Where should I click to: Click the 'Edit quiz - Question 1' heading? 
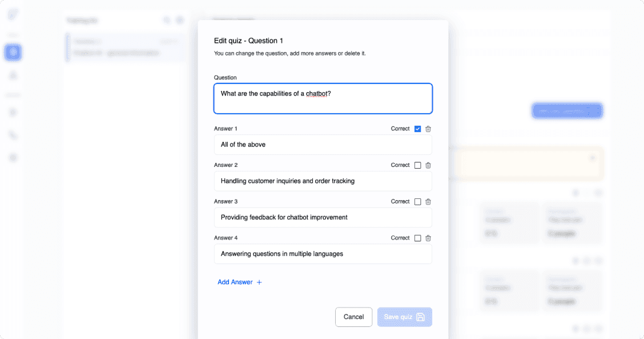click(x=248, y=41)
